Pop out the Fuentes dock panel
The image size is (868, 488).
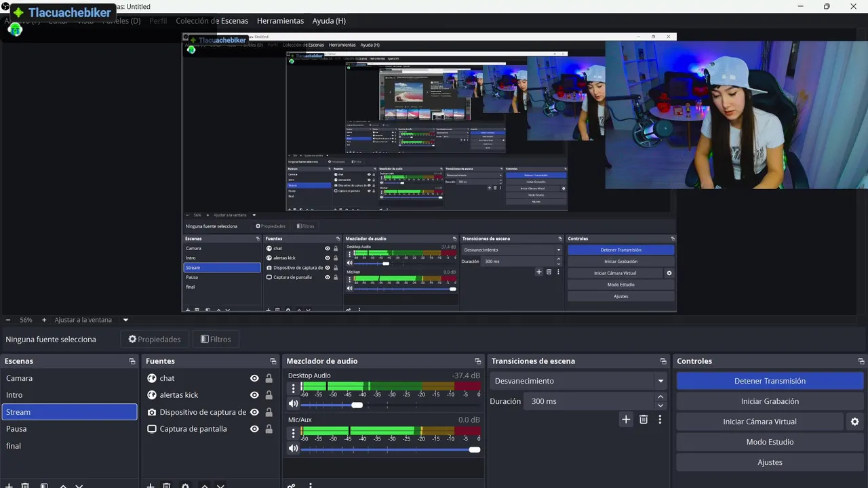[x=273, y=361]
